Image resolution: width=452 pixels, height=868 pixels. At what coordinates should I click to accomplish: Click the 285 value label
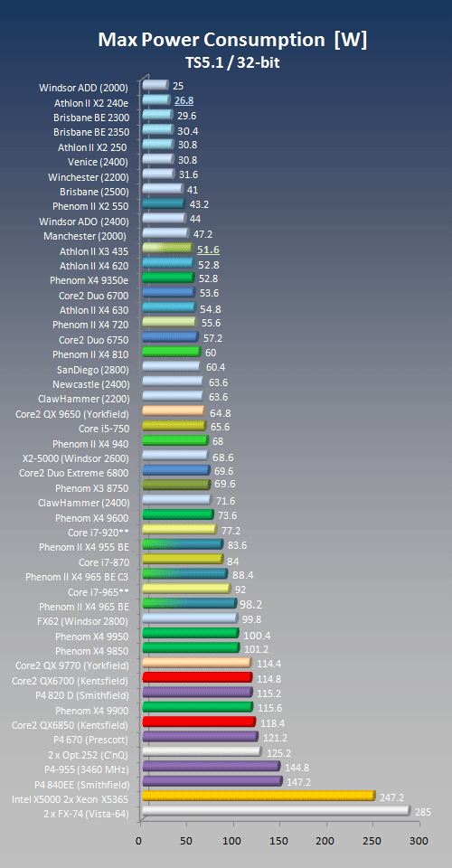coord(423,812)
